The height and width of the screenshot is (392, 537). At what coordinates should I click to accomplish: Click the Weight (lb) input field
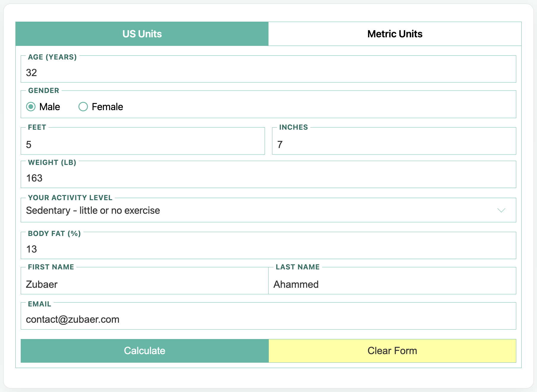click(268, 175)
